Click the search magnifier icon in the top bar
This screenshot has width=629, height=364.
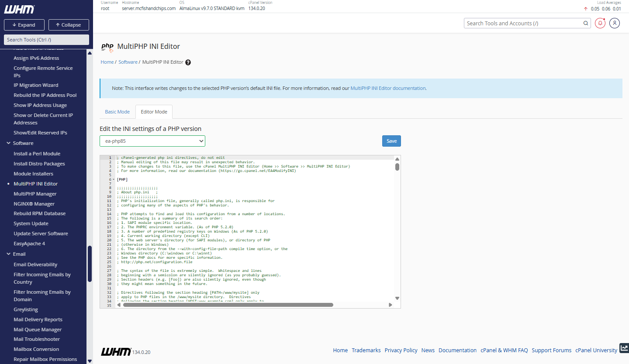[586, 24]
